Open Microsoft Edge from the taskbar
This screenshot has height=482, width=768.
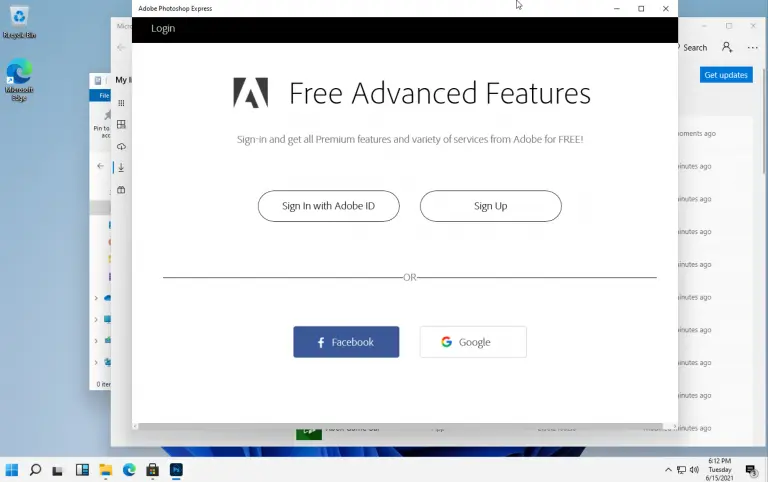point(129,470)
